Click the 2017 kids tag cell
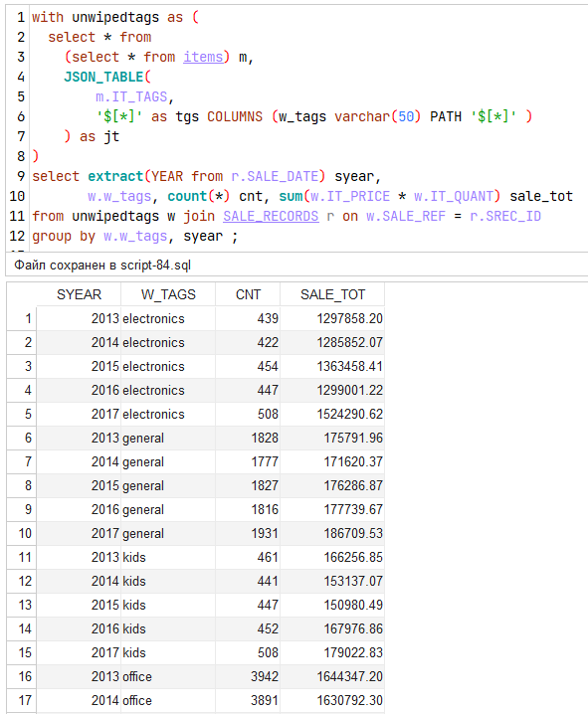 pyautogui.click(x=168, y=652)
